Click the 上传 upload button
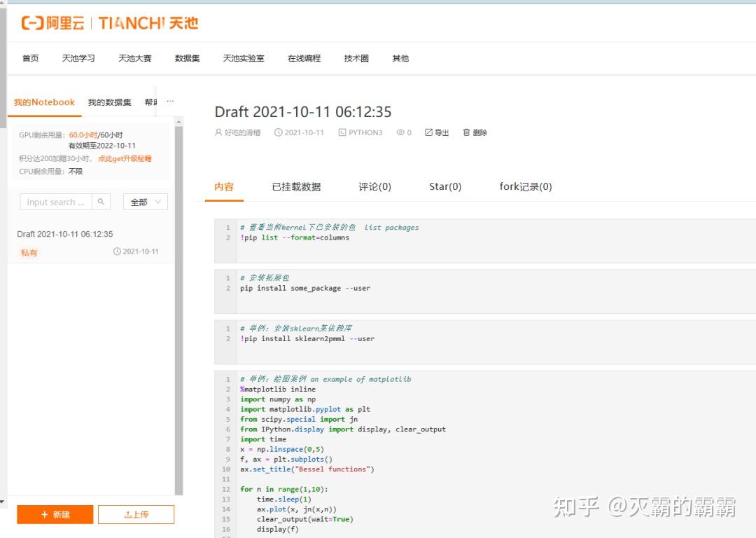This screenshot has width=756, height=538. tap(136, 514)
